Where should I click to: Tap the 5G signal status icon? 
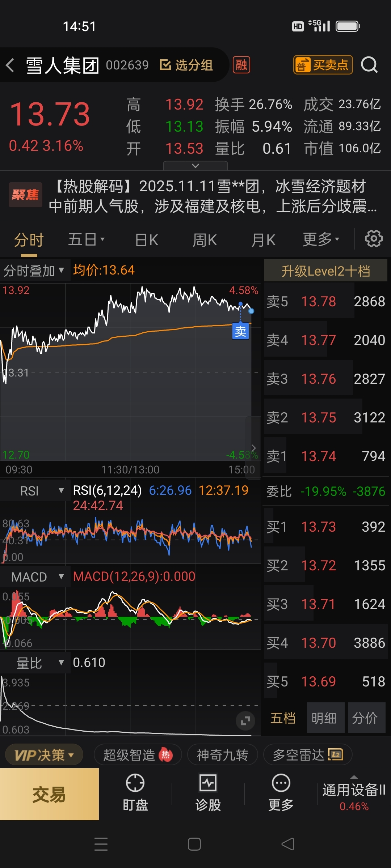pos(319,26)
